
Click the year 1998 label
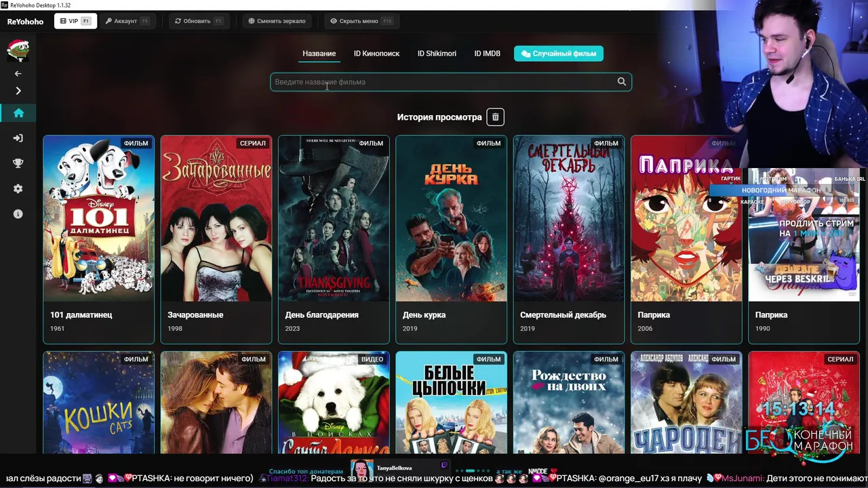coord(175,329)
